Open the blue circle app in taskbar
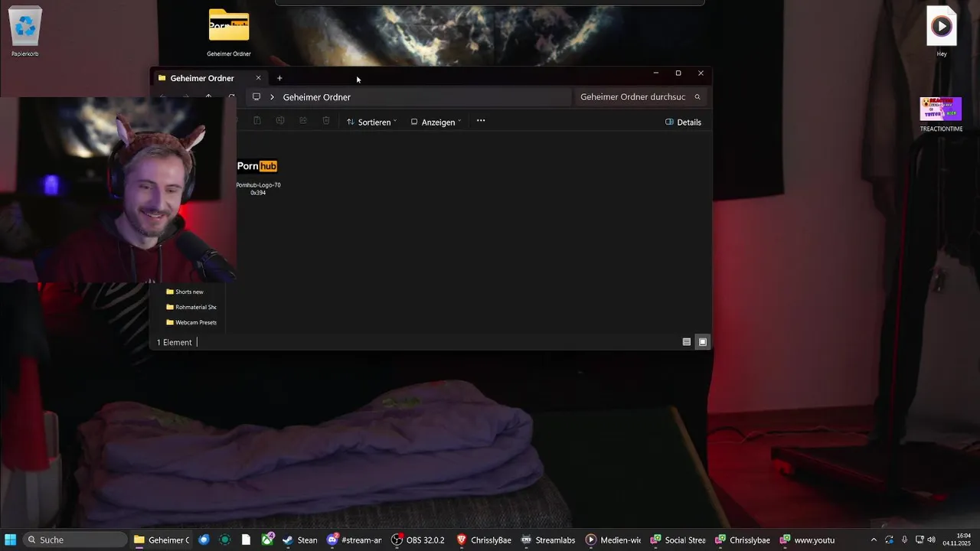This screenshot has height=551, width=980. coord(203,540)
